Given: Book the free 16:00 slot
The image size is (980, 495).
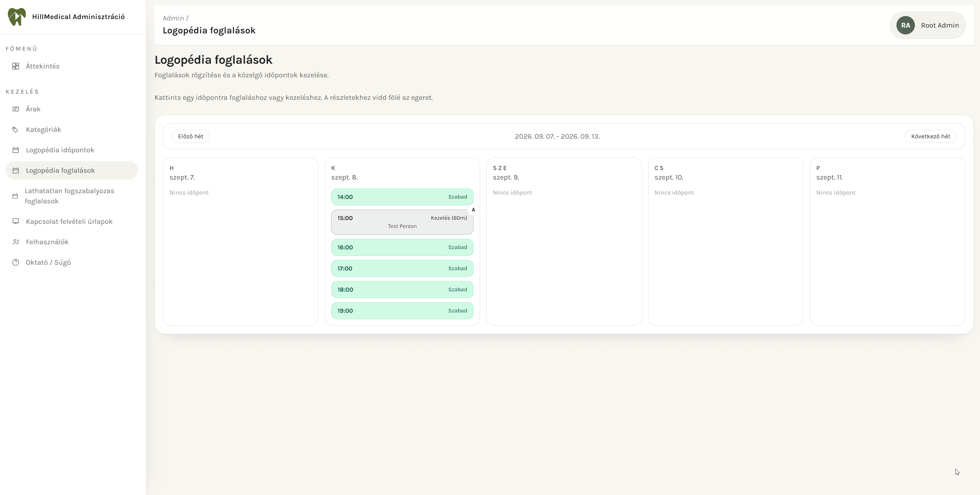Looking at the screenshot, I should 402,247.
